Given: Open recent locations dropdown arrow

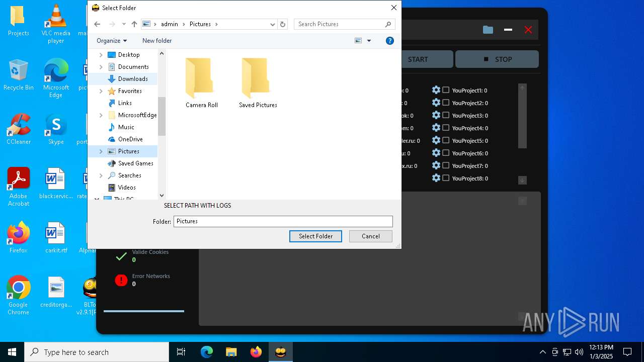Looking at the screenshot, I should 124,24.
